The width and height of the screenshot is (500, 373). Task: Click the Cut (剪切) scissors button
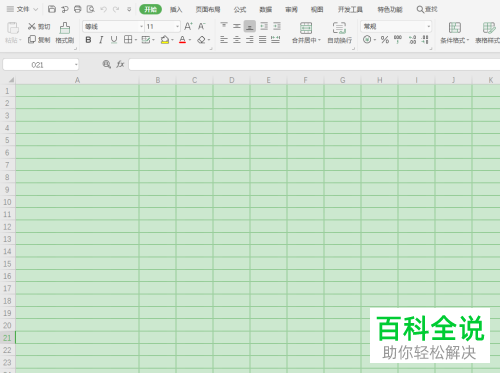39,26
